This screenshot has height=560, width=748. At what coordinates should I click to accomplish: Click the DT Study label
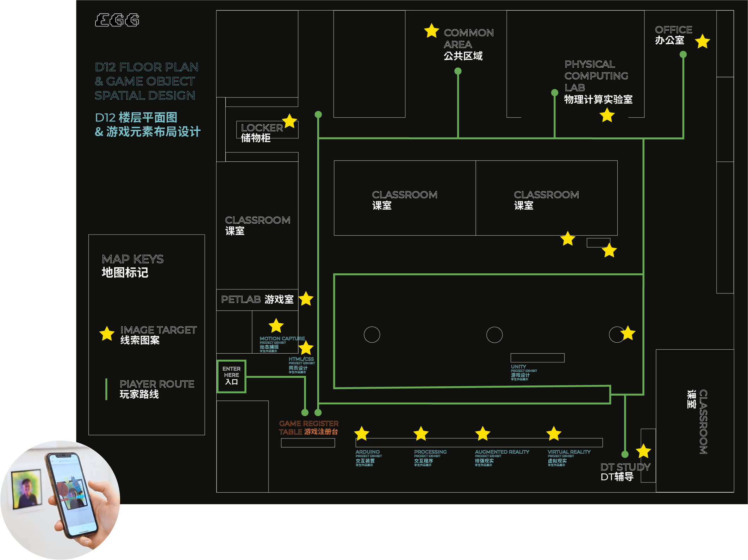(625, 472)
